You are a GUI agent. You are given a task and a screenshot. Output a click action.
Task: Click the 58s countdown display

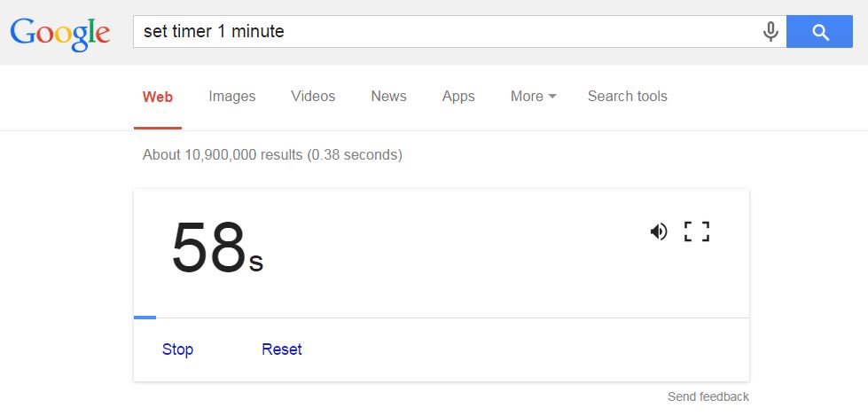point(217,247)
